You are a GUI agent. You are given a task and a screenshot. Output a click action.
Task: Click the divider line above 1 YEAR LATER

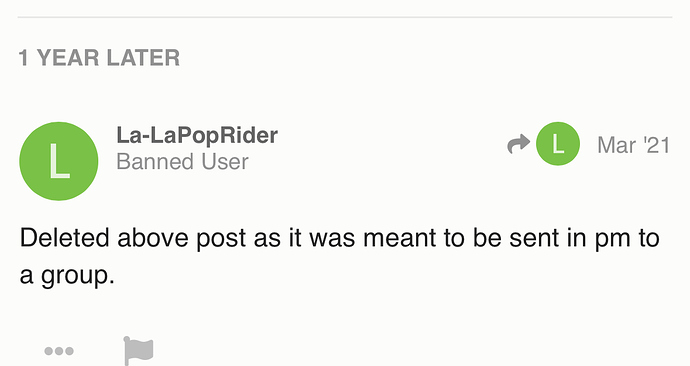(345, 18)
